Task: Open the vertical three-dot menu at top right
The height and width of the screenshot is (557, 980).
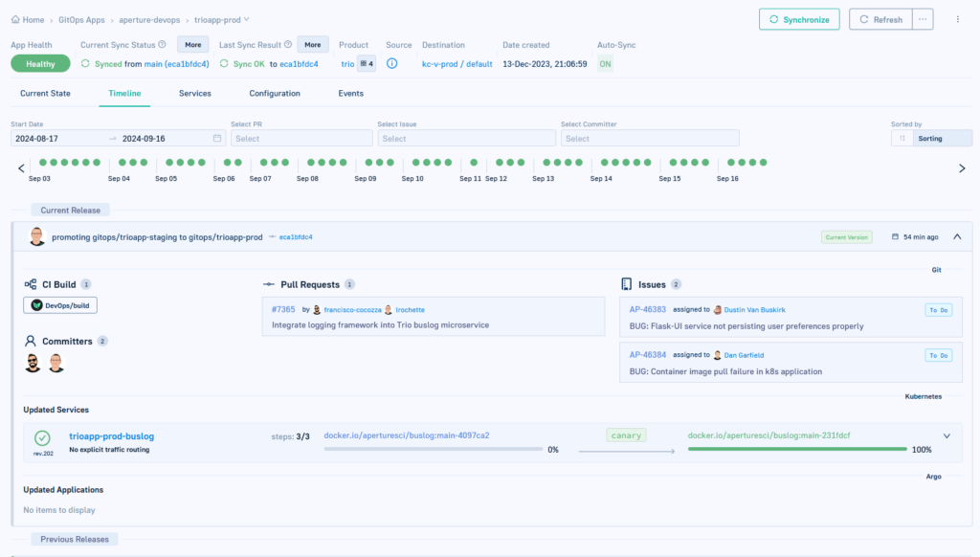Action: tap(958, 19)
